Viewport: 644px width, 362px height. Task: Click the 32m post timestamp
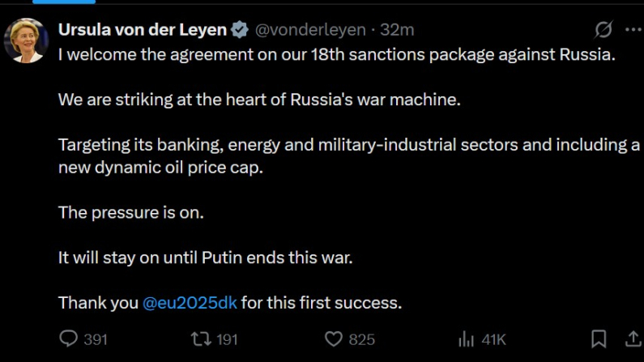[x=398, y=30]
